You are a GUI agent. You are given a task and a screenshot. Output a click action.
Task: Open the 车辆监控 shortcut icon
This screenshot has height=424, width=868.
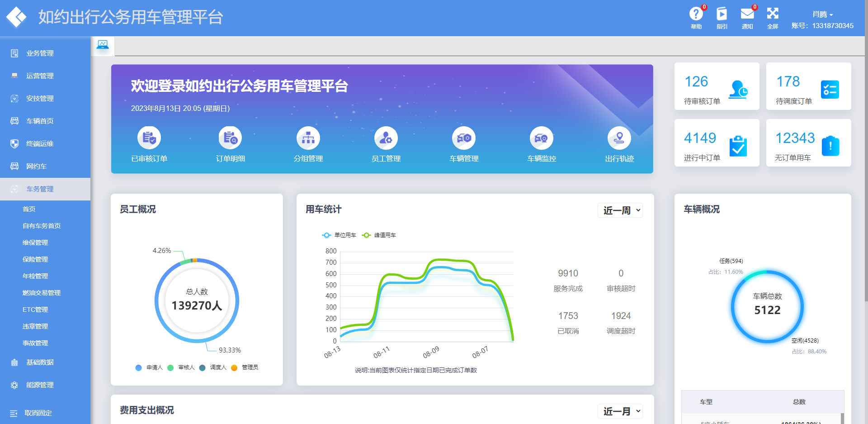pyautogui.click(x=542, y=138)
